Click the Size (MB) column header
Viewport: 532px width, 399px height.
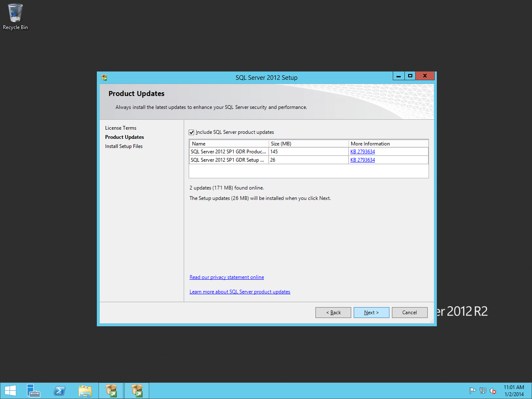pyautogui.click(x=309, y=144)
